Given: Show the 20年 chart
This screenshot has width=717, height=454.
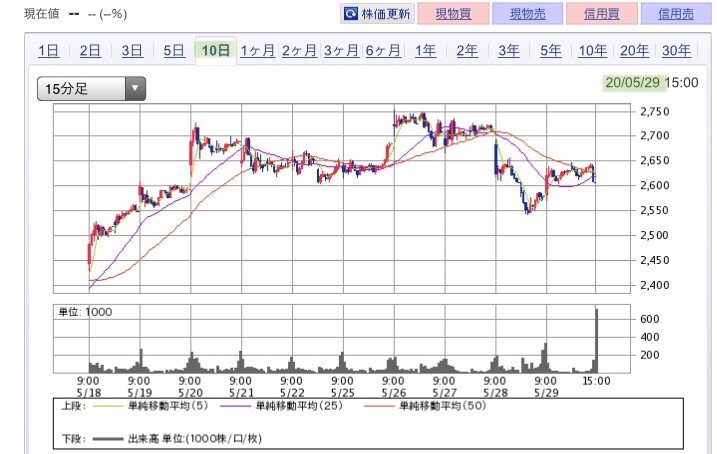Looking at the screenshot, I should point(634,50).
